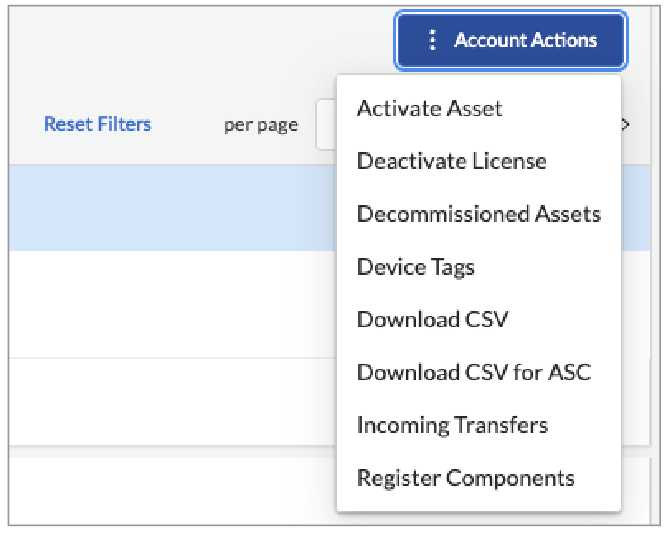Choose Deactivate License menu entry
Screen dimensions: 664x533
click(451, 161)
